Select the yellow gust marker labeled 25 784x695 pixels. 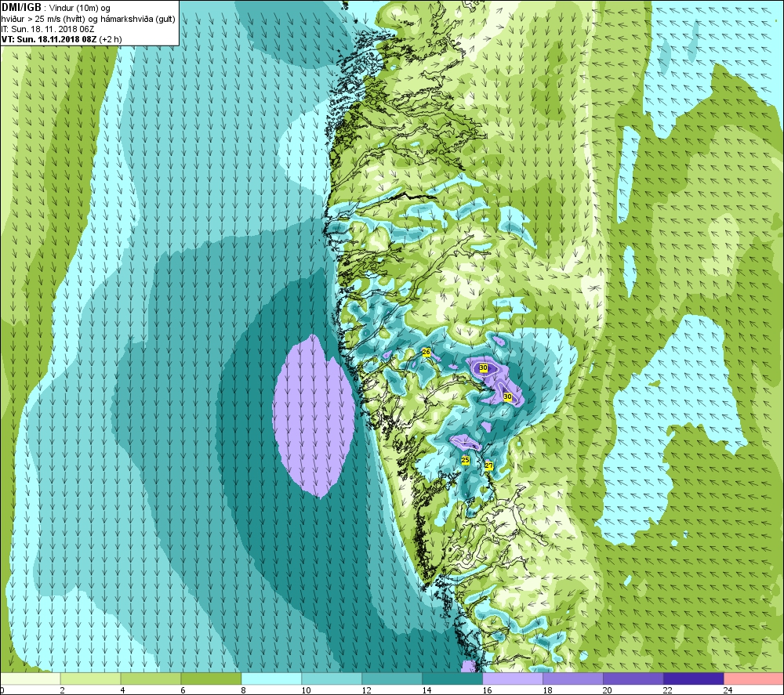point(466,460)
